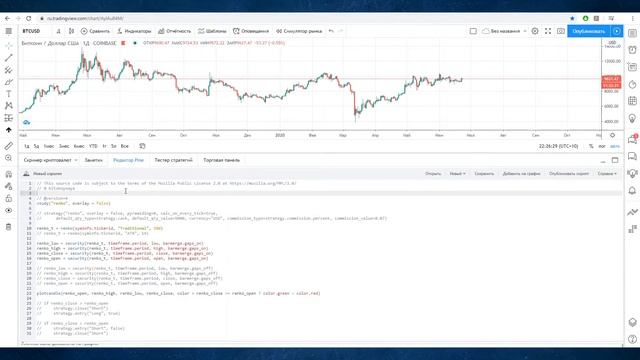Click the trash remove drawings icon

[x=8, y=227]
